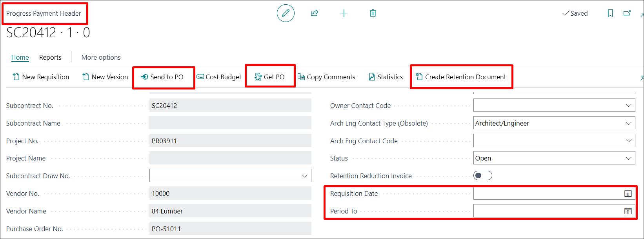Click the Statistics label
Viewport: 644px width, 239px height.
point(390,77)
